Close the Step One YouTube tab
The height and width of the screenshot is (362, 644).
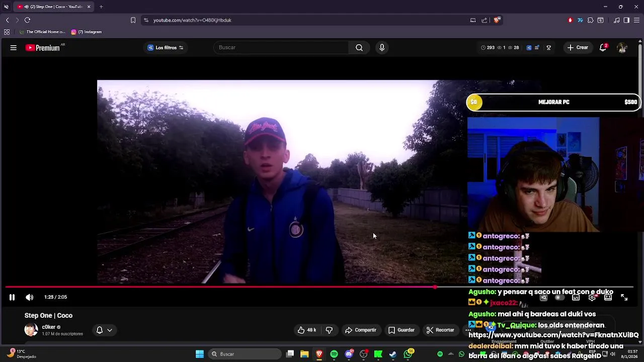click(x=89, y=7)
